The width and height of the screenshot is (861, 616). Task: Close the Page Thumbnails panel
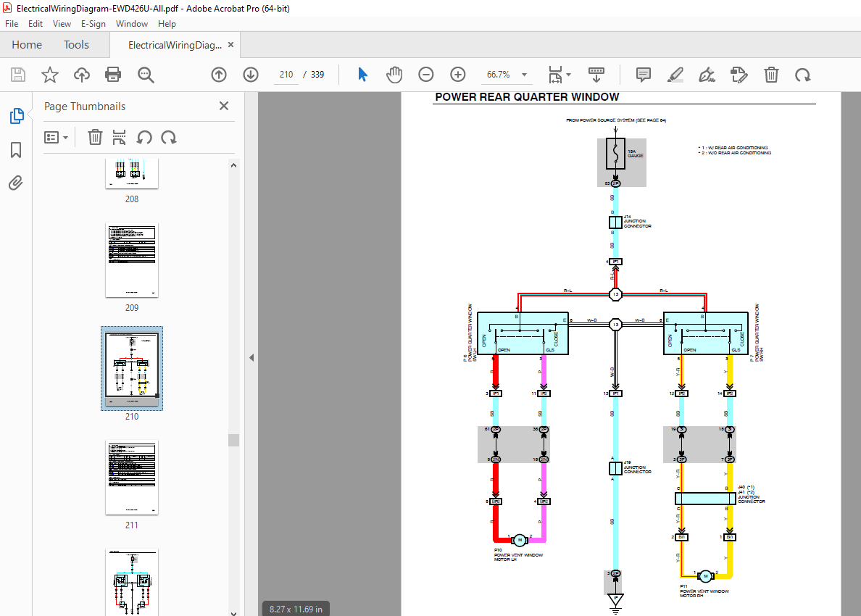point(224,106)
